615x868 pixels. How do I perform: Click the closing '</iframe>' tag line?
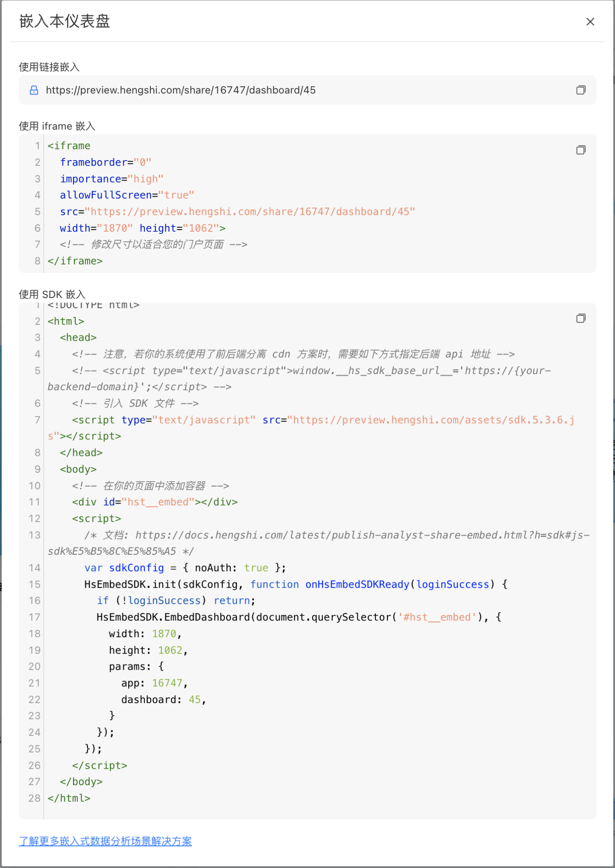tap(75, 261)
